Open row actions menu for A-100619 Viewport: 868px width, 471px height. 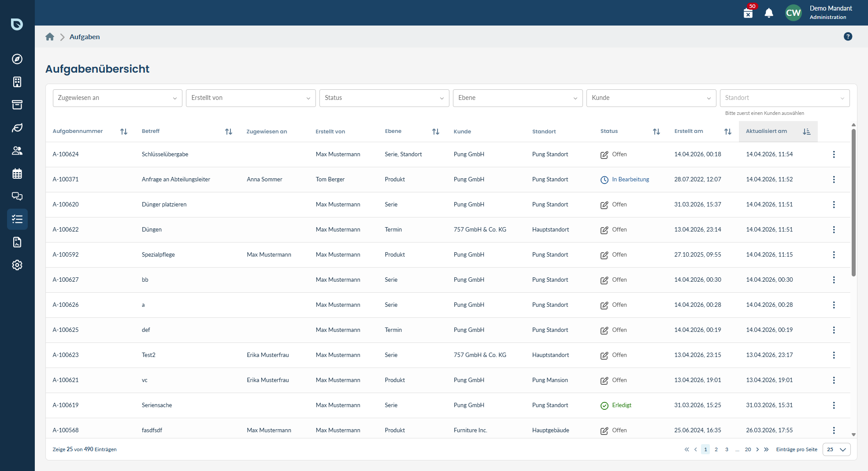click(834, 405)
